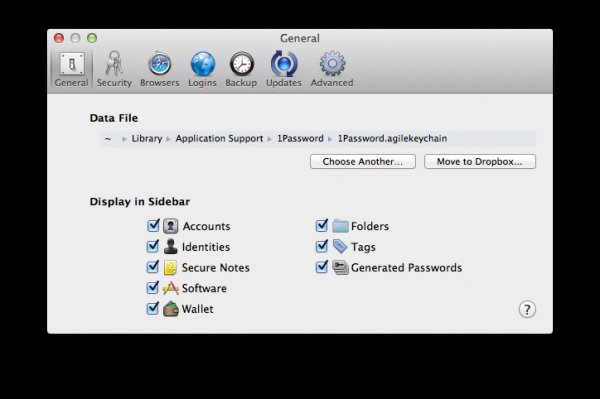
Task: Click the blue Tags label icon
Action: [340, 247]
